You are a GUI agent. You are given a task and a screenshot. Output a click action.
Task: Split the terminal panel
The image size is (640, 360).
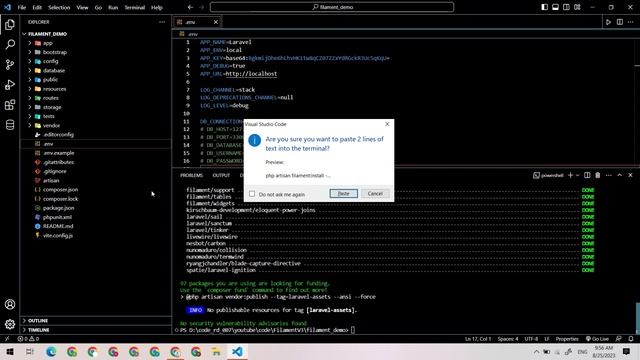click(587, 175)
